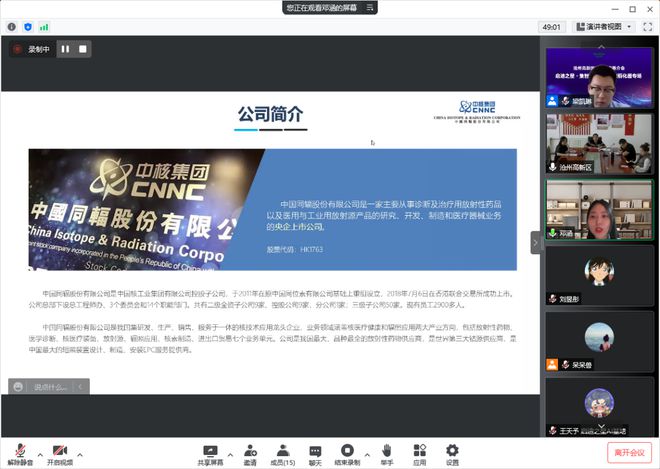Viewport: 660px width, 469px height.
Task: Click the 中核集团 CNNC banner photo
Action: (143, 209)
